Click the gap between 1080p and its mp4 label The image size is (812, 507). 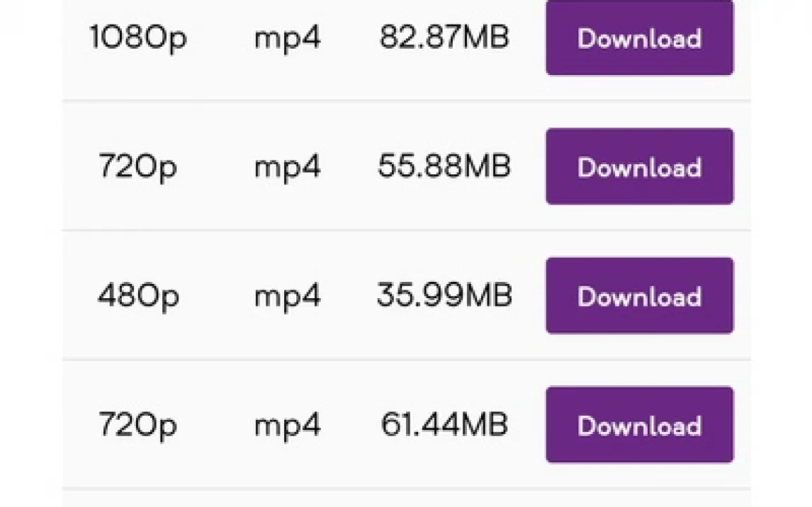(x=220, y=38)
